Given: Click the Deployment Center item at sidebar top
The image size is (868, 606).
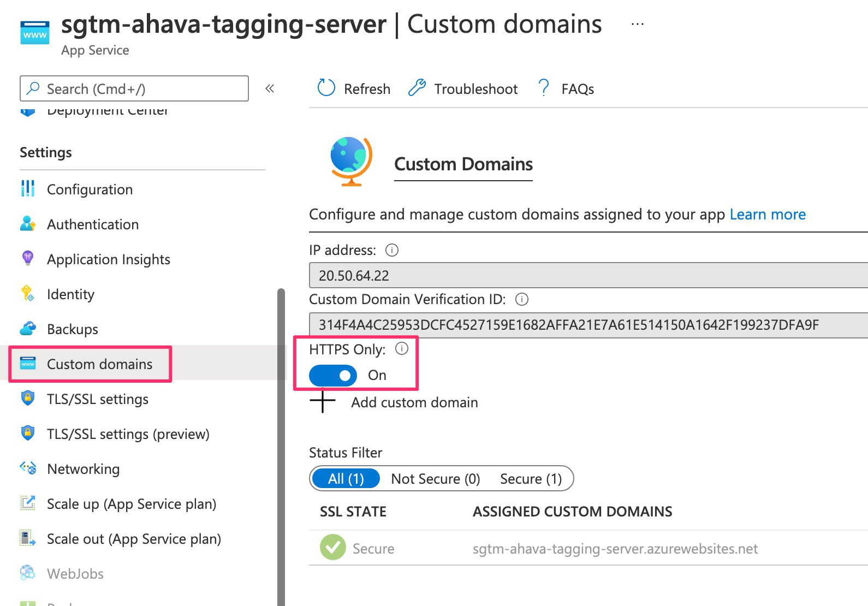Looking at the screenshot, I should pyautogui.click(x=108, y=111).
